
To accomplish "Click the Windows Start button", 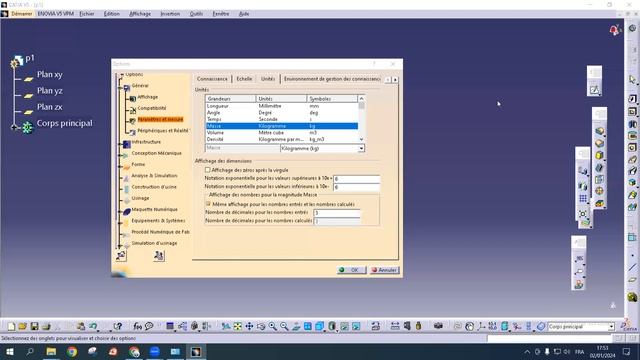I will [10, 351].
